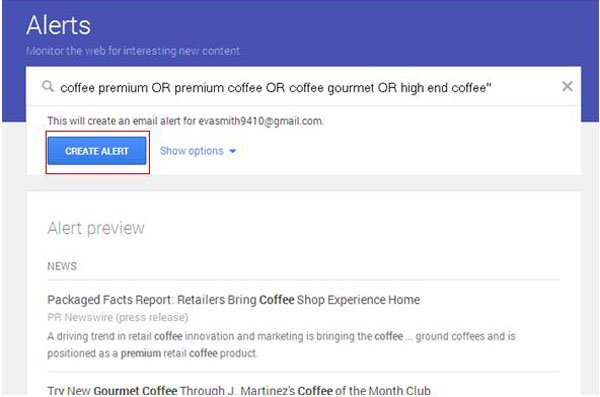Expand the Show options dropdown
The image size is (600, 397).
[198, 151]
